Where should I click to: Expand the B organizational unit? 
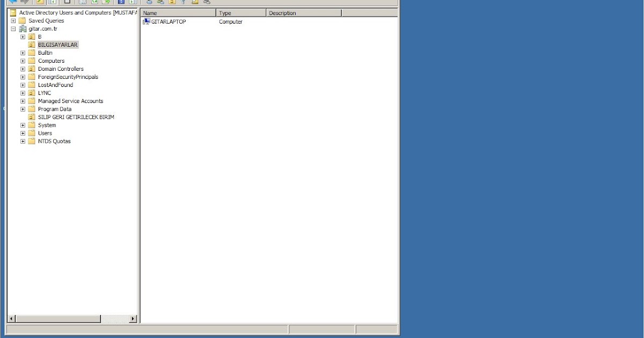pos(23,37)
